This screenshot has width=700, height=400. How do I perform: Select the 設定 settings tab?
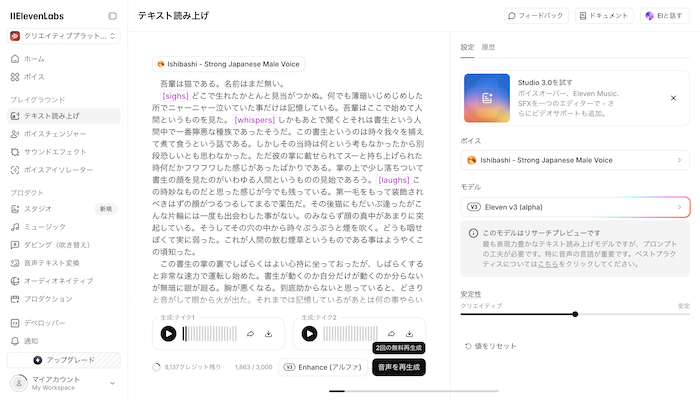pyautogui.click(x=467, y=47)
